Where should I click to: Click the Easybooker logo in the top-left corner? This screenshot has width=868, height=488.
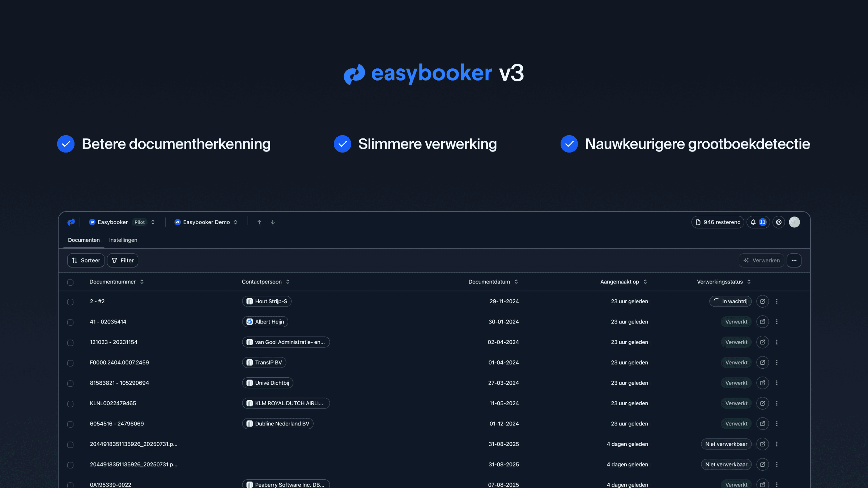(x=71, y=222)
